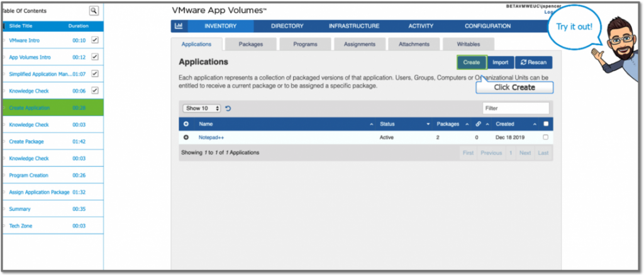
Task: Sort by the Name column arrow
Action: pyautogui.click(x=371, y=124)
